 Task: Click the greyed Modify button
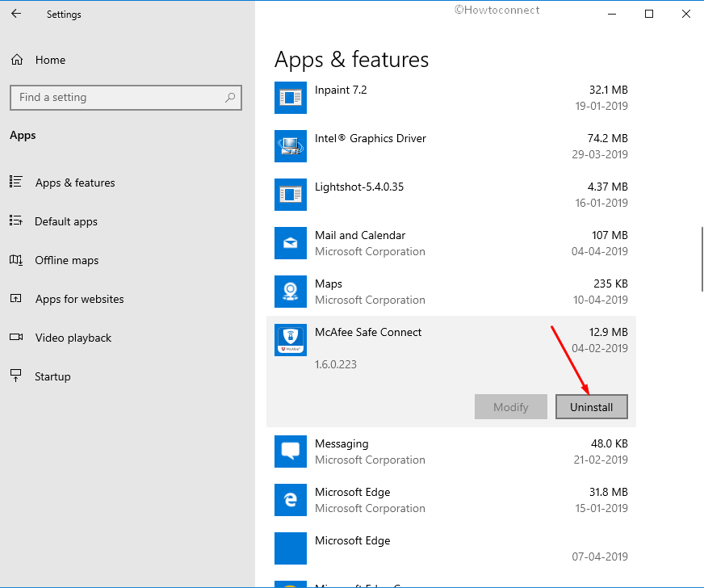(x=510, y=407)
